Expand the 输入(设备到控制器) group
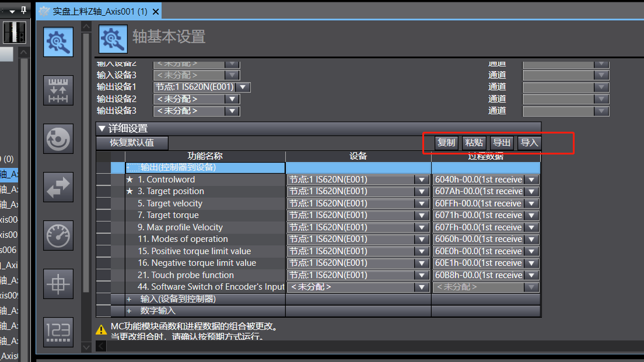 (129, 299)
